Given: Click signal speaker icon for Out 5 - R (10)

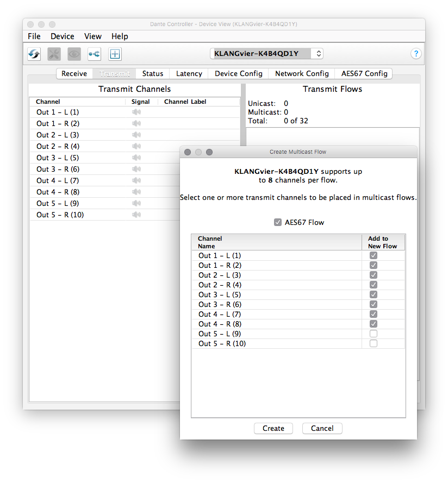Looking at the screenshot, I should [x=136, y=215].
